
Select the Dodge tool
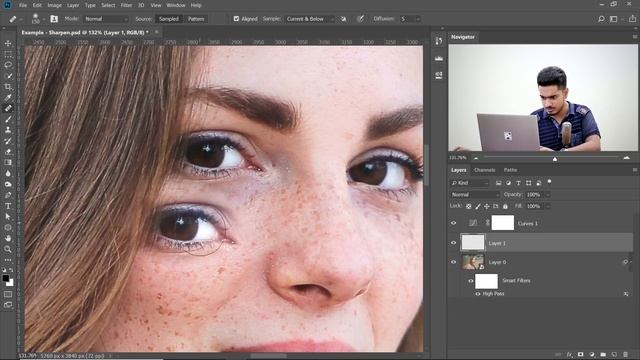[8, 184]
